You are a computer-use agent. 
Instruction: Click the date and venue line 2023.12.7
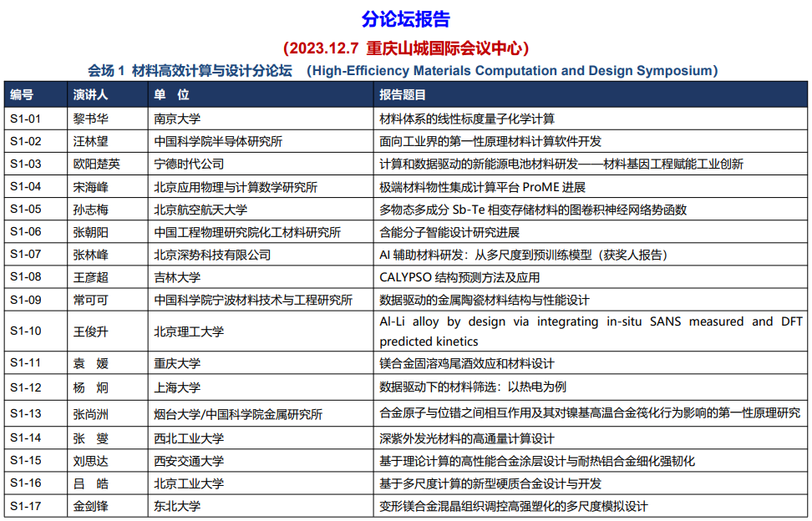pos(406,48)
